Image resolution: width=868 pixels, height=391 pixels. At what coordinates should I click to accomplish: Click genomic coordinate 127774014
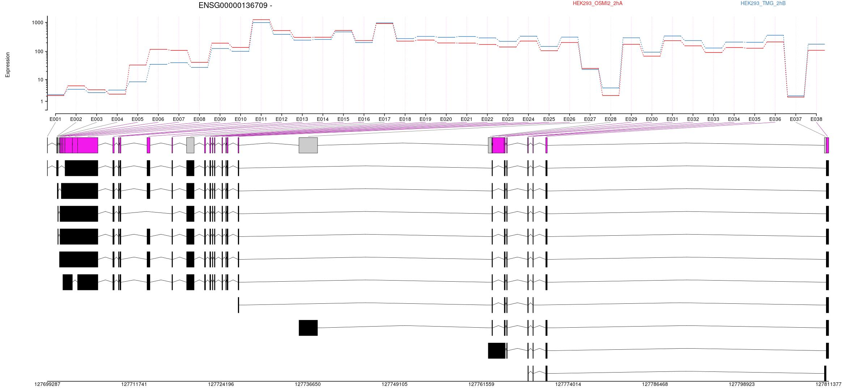568,384
